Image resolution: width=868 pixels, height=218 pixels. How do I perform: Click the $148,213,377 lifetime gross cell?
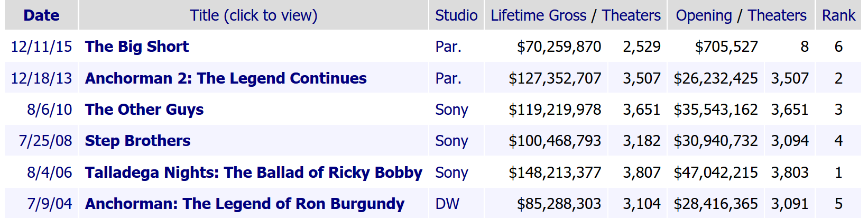555,172
